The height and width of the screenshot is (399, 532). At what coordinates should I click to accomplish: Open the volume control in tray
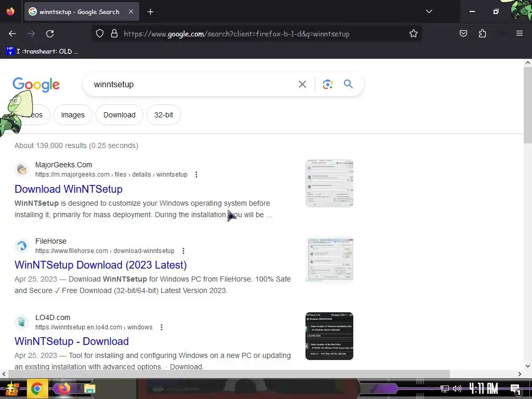point(457,389)
